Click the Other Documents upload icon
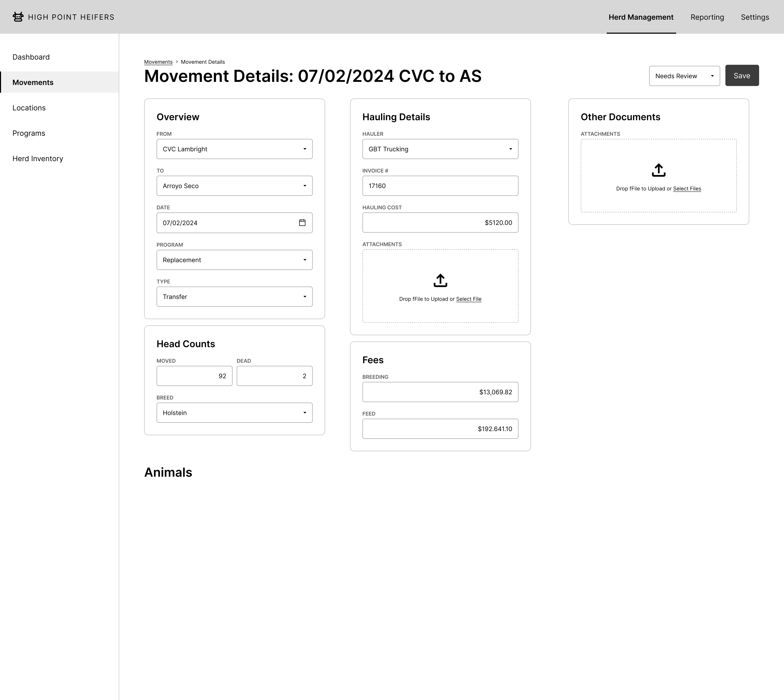784x700 pixels. tap(659, 170)
